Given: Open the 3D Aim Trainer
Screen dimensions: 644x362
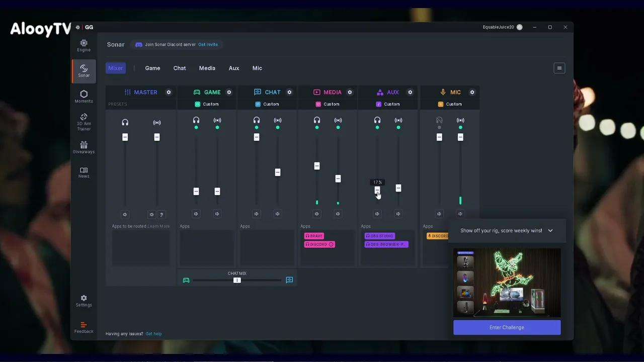Looking at the screenshot, I should point(84,122).
